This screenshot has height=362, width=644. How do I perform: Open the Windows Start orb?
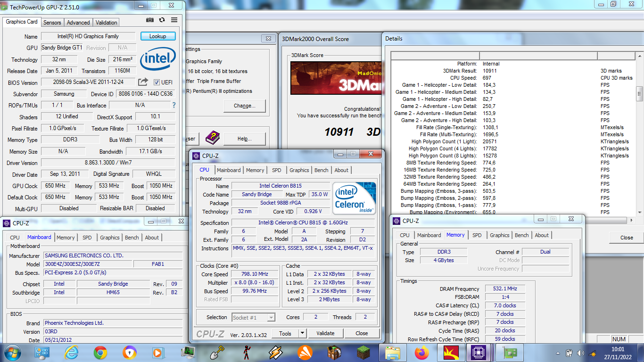(13, 352)
